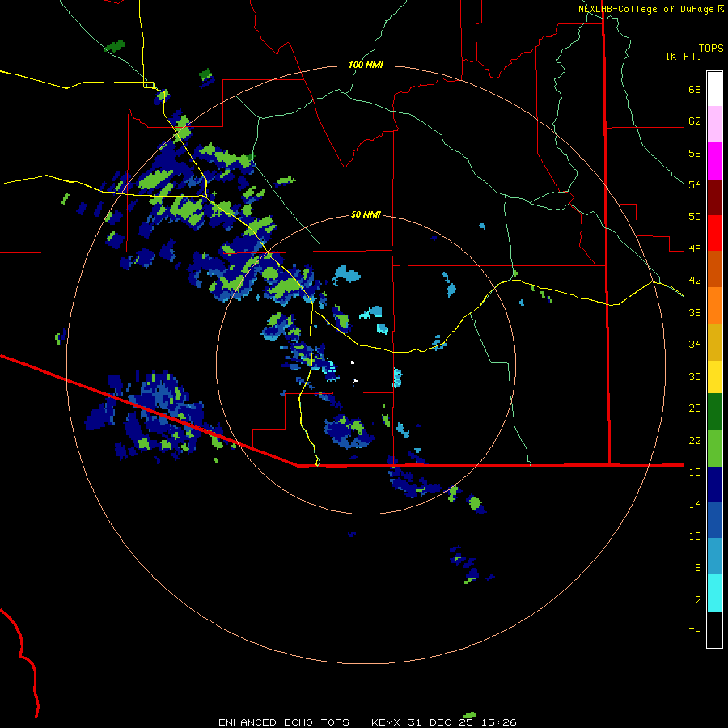Select the light pink legend swatch below 62
This screenshot has width=728, height=728.
pos(714,125)
